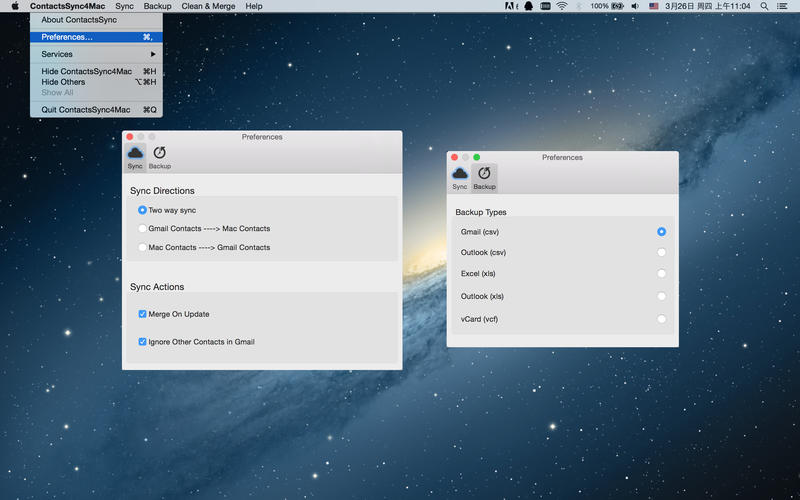Click the Wi-Fi status icon
800x500 pixels.
pyautogui.click(x=562, y=6)
